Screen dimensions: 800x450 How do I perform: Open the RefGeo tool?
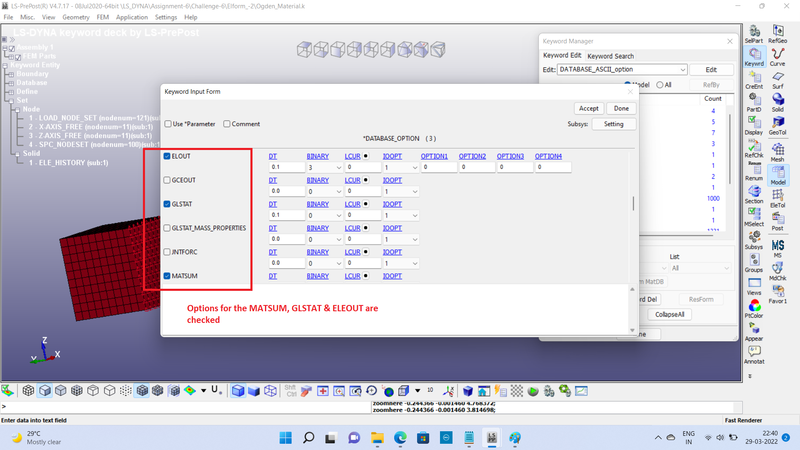pyautogui.click(x=778, y=34)
